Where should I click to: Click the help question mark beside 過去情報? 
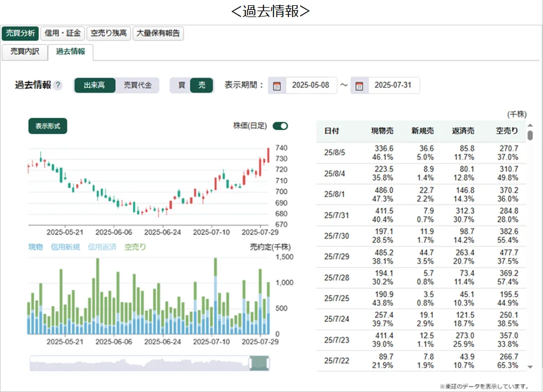[x=58, y=85]
